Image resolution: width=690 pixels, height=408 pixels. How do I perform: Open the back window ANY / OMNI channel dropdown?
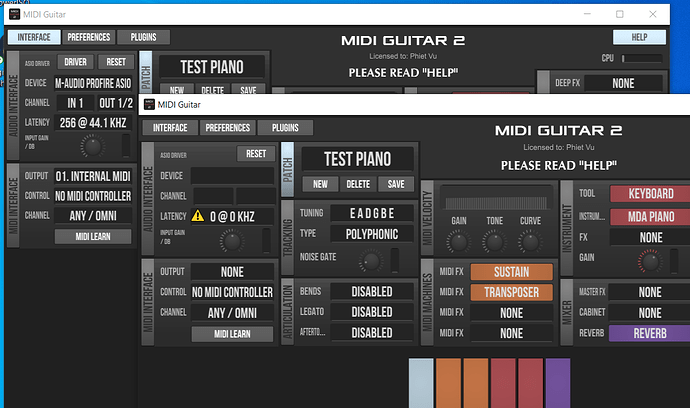pyautogui.click(x=93, y=216)
